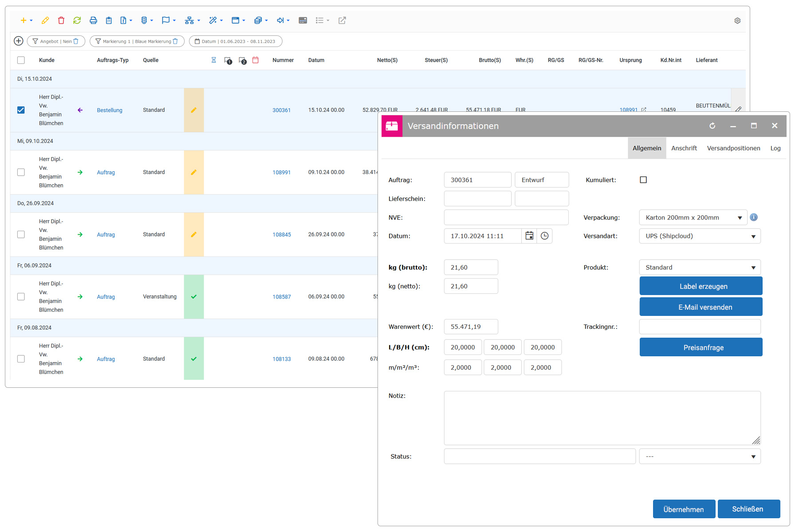Click the traffic light status icon
This screenshot has width=795, height=532.
[x=144, y=20]
